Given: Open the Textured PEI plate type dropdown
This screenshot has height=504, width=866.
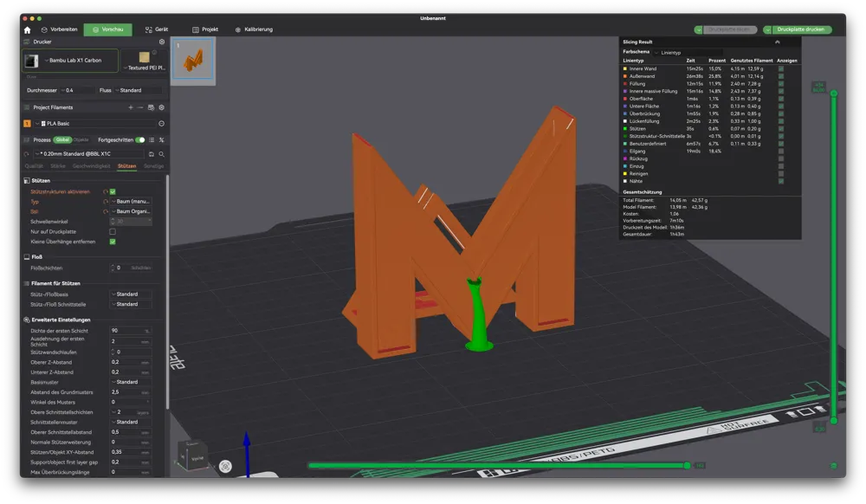Looking at the screenshot, I should (144, 68).
